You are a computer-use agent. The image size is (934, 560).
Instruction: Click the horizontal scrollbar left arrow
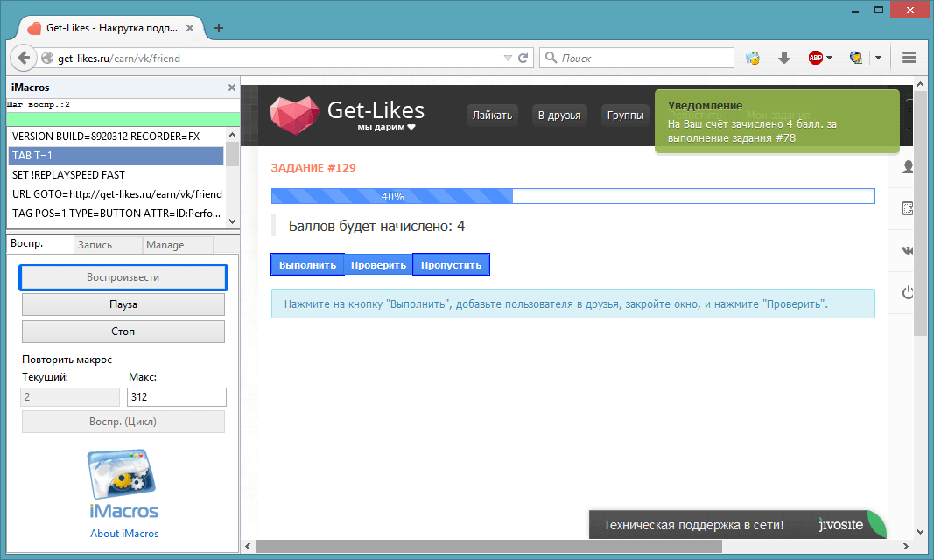click(248, 546)
